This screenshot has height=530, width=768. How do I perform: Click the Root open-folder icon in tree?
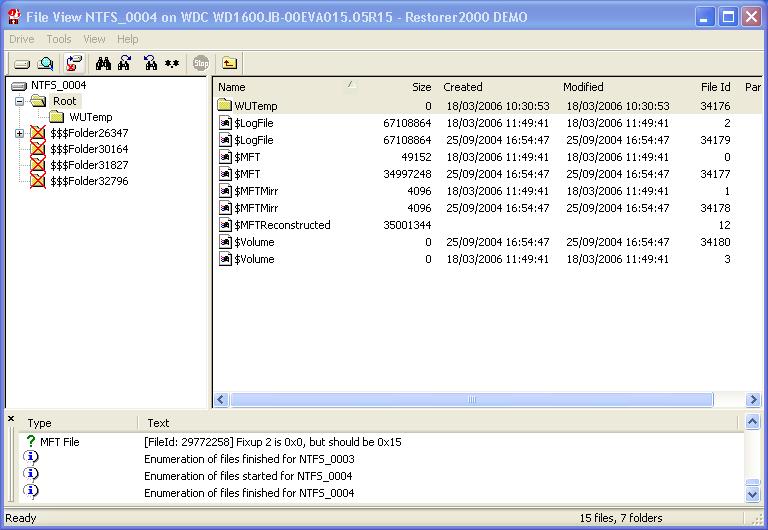click(38, 101)
